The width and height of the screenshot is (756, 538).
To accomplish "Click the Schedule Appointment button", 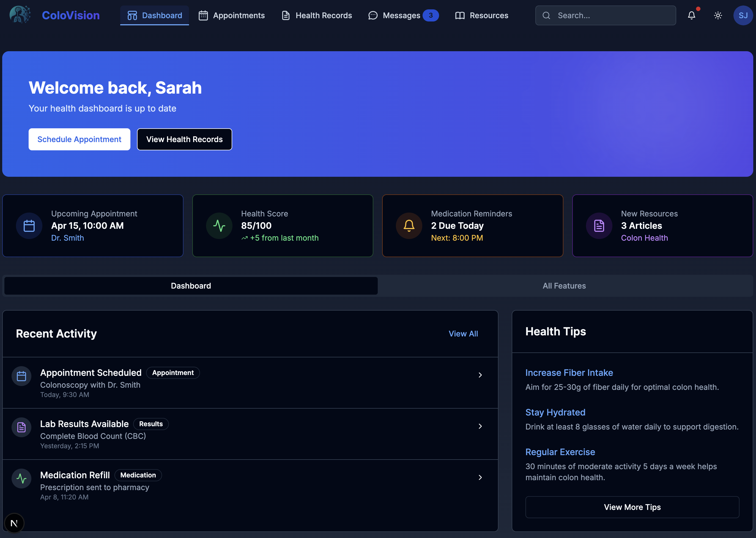I will click(x=80, y=140).
